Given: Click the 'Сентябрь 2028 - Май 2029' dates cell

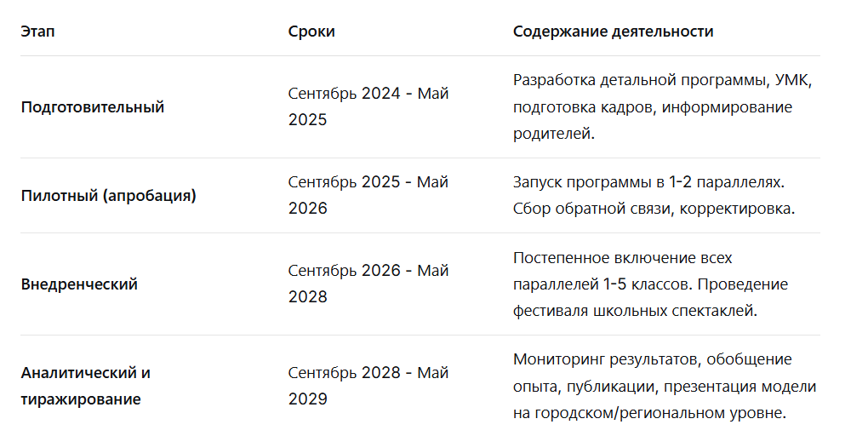Looking at the screenshot, I should pyautogui.click(x=368, y=386).
